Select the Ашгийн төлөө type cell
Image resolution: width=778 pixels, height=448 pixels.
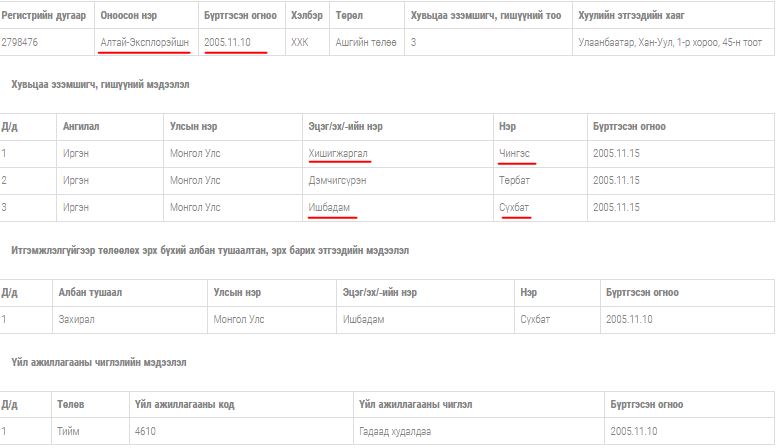click(366, 43)
